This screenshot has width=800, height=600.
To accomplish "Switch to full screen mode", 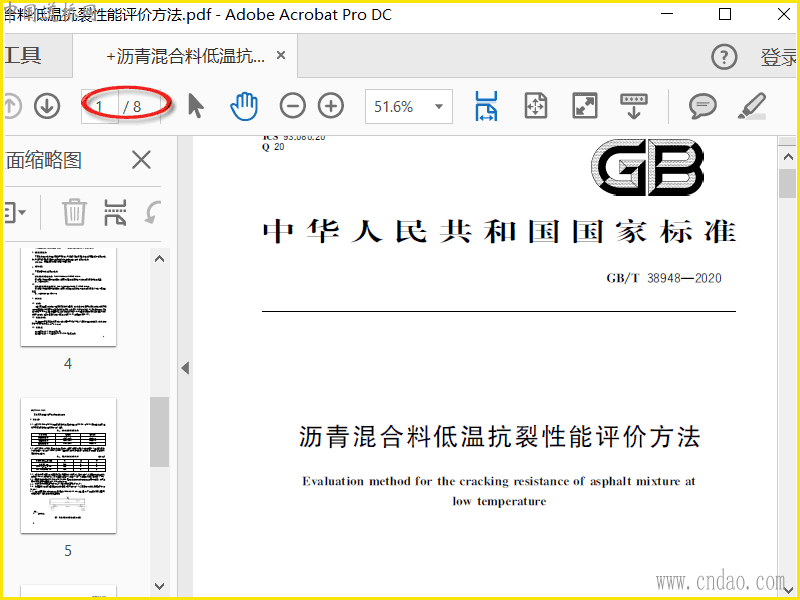I will point(585,106).
